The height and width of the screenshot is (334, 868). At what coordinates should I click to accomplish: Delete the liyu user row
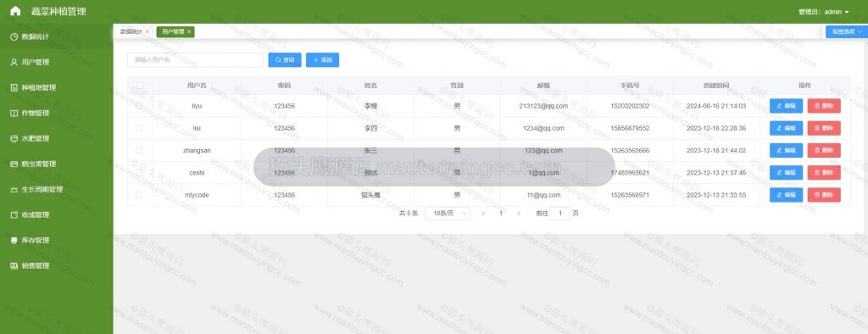pyautogui.click(x=824, y=106)
